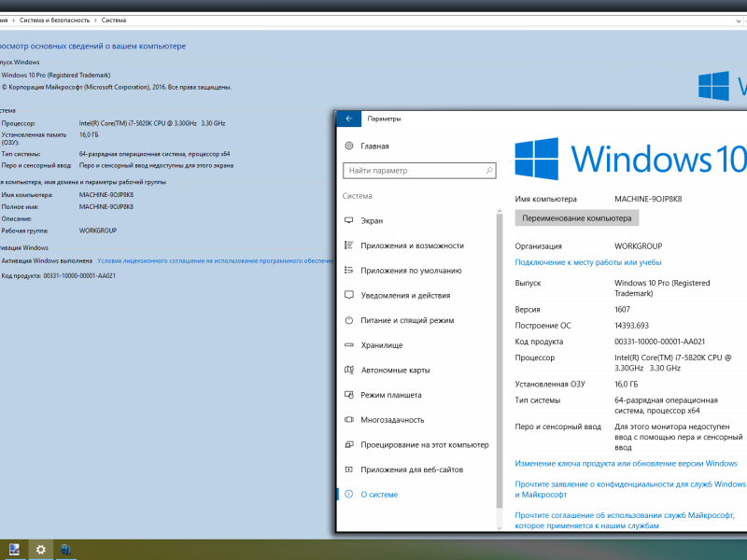This screenshot has width=747, height=560.
Task: Open the Главная settings home
Action: pyautogui.click(x=374, y=147)
